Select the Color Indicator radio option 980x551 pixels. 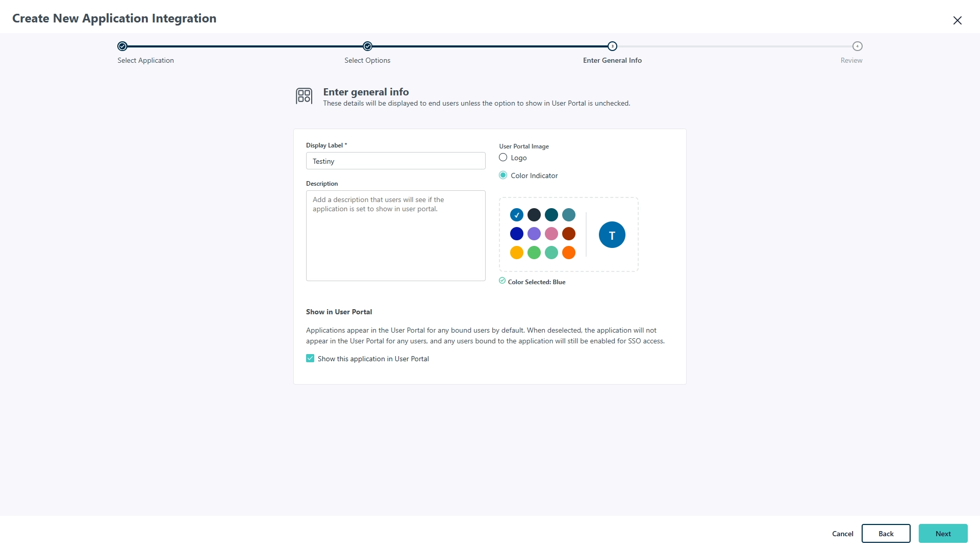pos(503,176)
